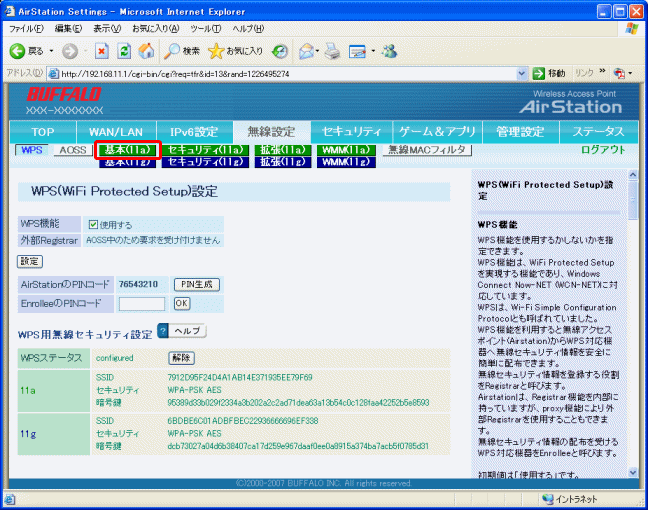
Task: Click the browser Back arrow icon
Action: (18, 50)
